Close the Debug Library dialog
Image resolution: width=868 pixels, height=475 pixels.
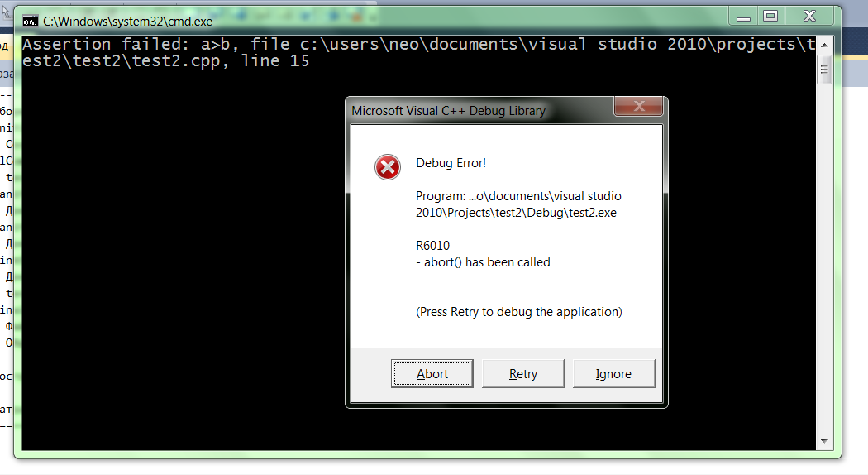tap(638, 106)
